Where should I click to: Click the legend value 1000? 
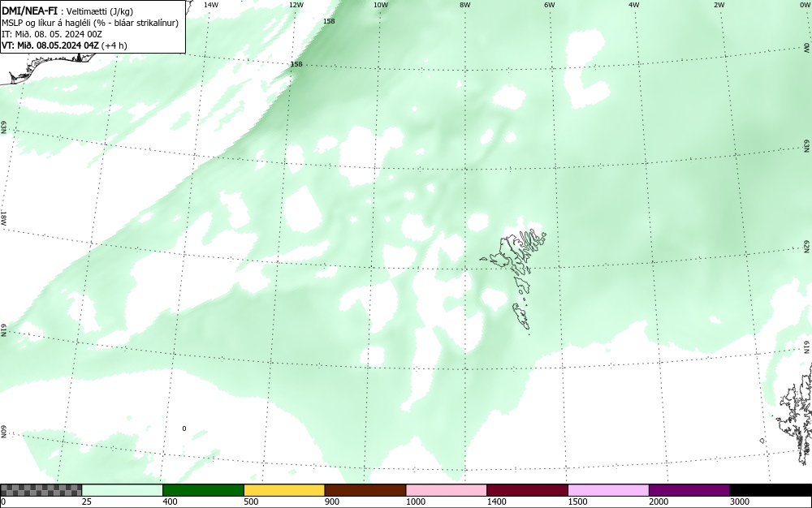point(415,502)
